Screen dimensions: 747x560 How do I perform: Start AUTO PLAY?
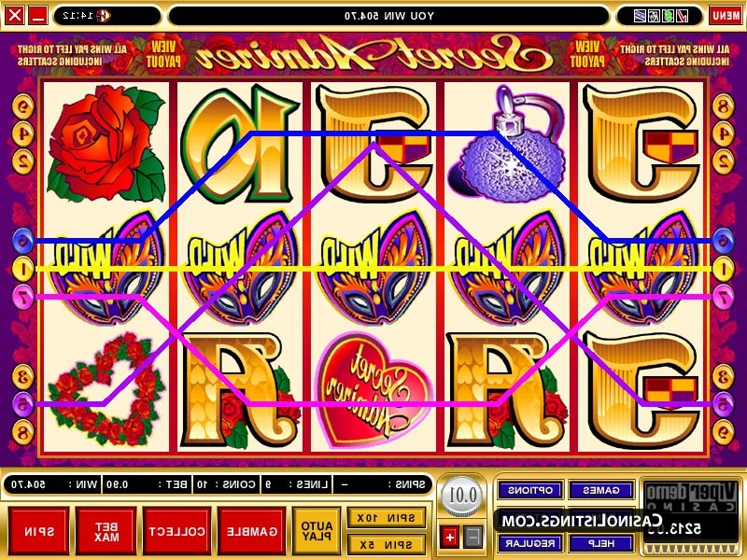(x=317, y=530)
